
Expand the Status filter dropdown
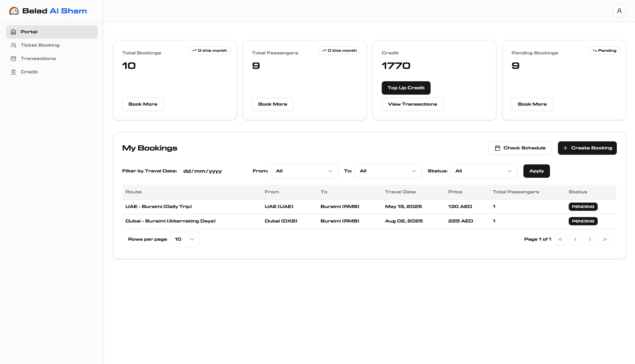[x=484, y=171]
